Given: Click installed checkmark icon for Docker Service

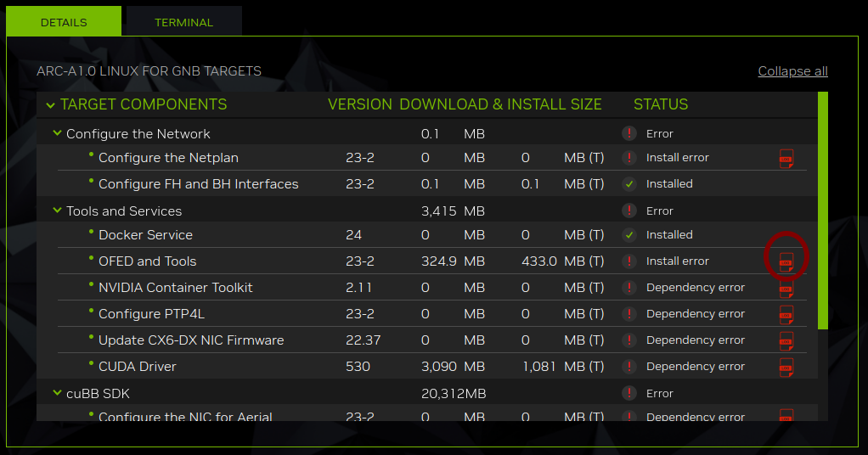Looking at the screenshot, I should 628,235.
